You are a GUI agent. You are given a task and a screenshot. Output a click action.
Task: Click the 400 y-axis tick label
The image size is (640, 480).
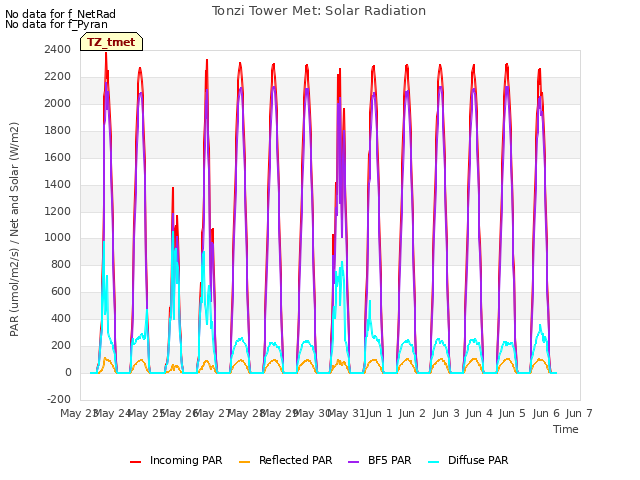click(x=61, y=318)
